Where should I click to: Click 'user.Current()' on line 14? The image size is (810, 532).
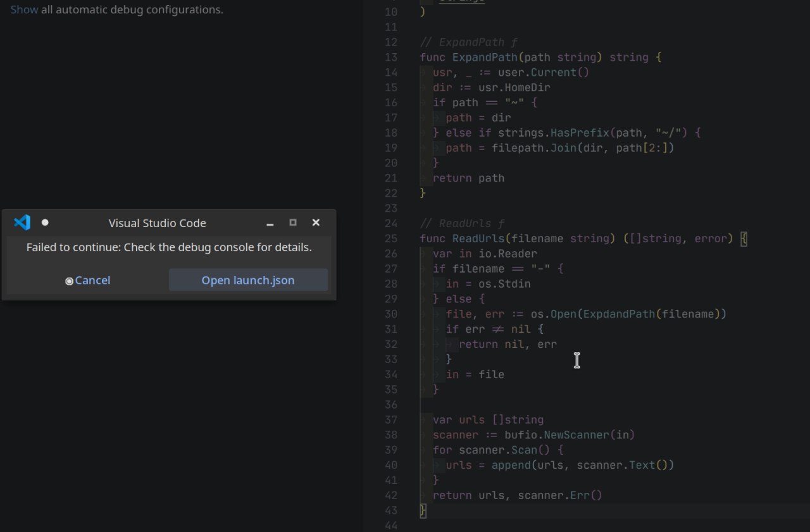(x=544, y=72)
